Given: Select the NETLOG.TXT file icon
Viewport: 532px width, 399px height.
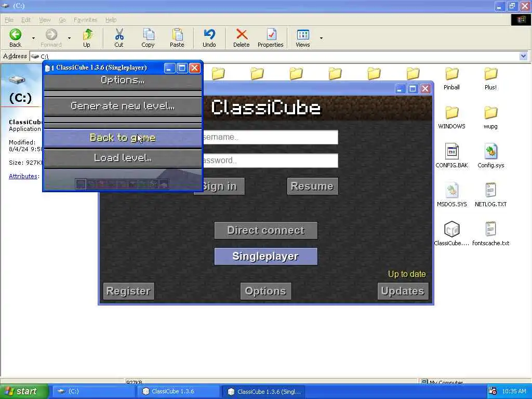Looking at the screenshot, I should [490, 190].
